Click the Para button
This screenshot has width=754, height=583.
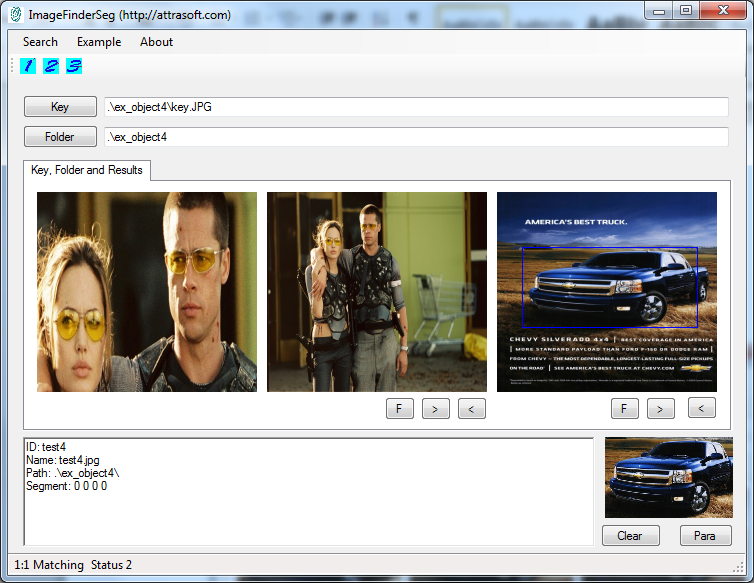(x=705, y=536)
